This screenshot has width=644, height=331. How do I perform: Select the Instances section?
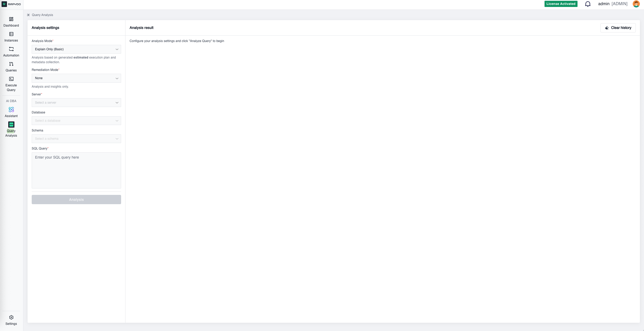click(11, 36)
